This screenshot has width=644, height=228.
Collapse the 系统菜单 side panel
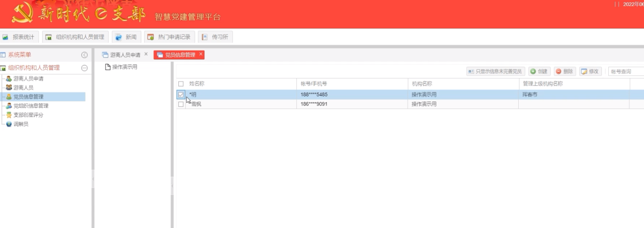(84, 55)
